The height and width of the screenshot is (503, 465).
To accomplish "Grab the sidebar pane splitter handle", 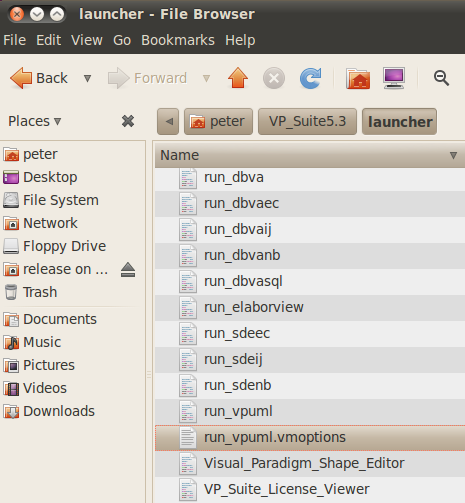I will click(149, 375).
